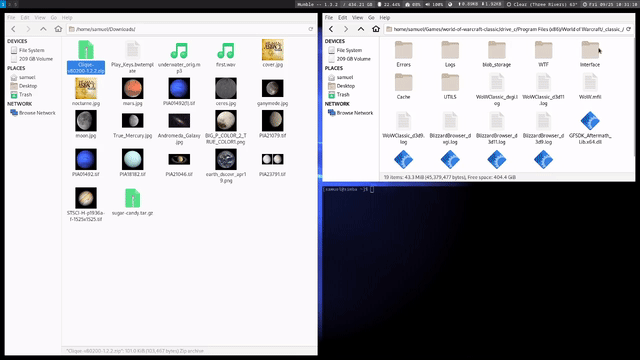Image resolution: width=640 pixels, height=360 pixels.
Task: Select the earth_dscovr png thumbnail
Action: [x=226, y=166]
